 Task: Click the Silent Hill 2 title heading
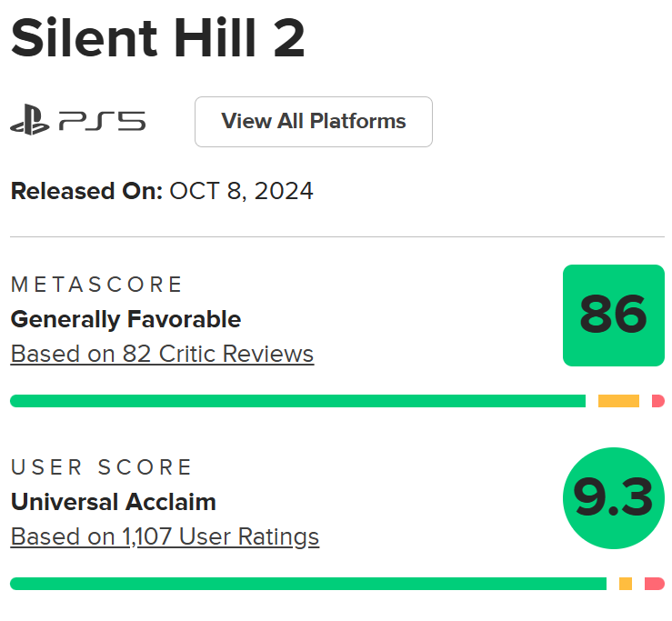(157, 39)
